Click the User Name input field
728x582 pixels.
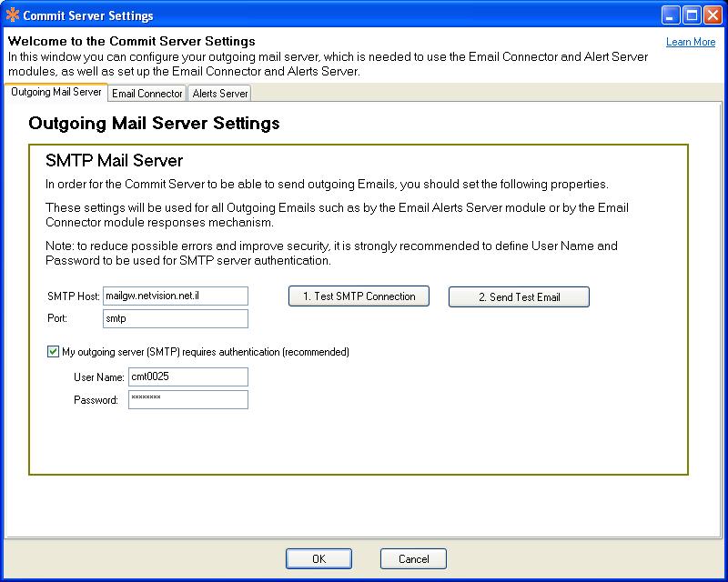point(187,377)
